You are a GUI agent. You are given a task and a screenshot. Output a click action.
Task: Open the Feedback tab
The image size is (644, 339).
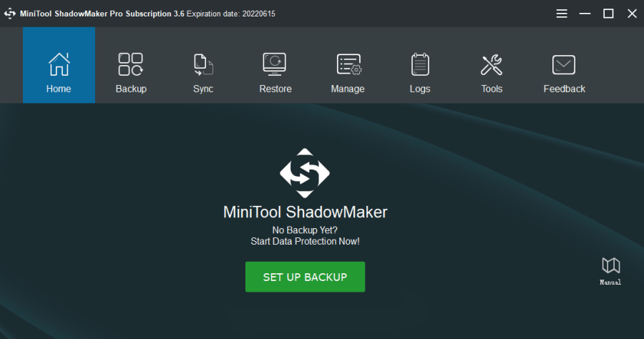tap(564, 65)
